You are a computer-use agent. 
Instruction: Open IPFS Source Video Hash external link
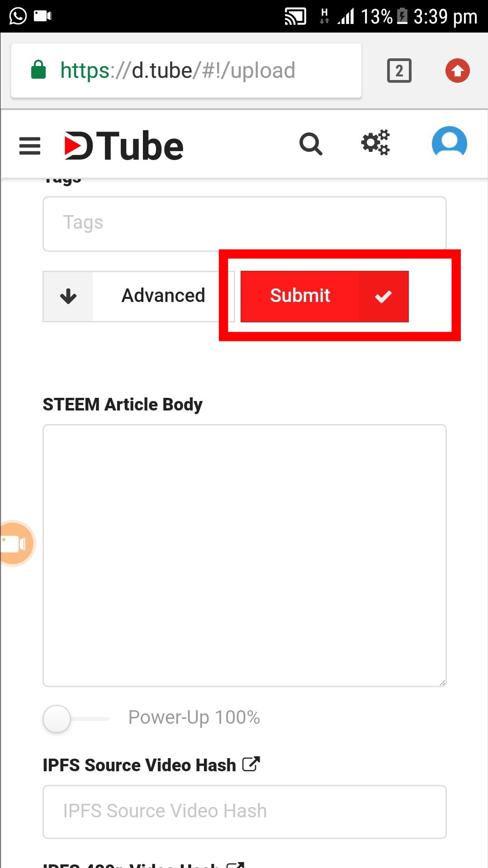[x=251, y=764]
